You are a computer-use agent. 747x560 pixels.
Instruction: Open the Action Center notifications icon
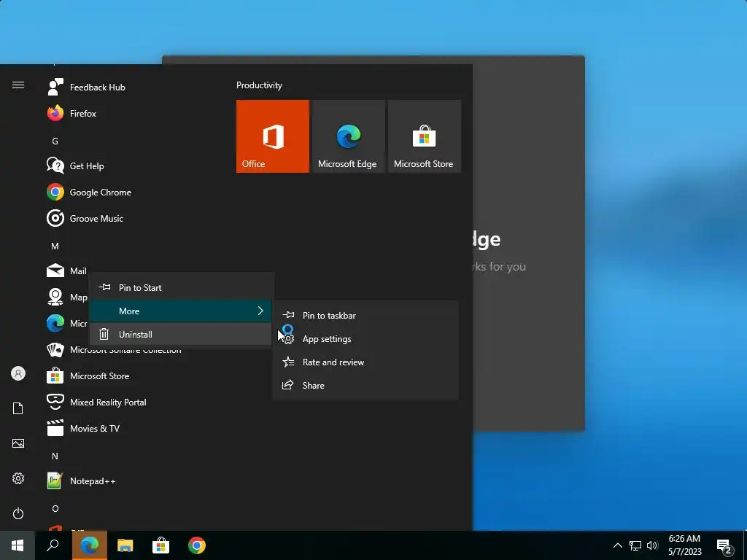tap(724, 547)
